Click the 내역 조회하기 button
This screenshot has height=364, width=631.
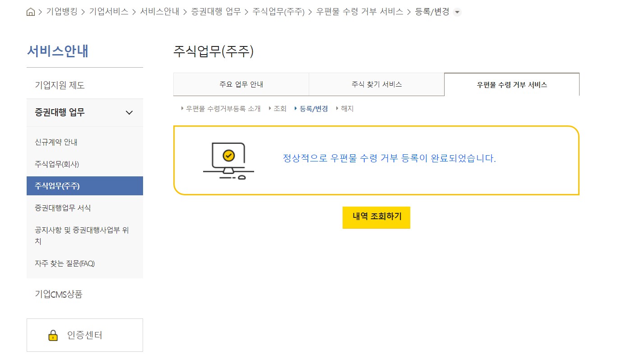[376, 217]
